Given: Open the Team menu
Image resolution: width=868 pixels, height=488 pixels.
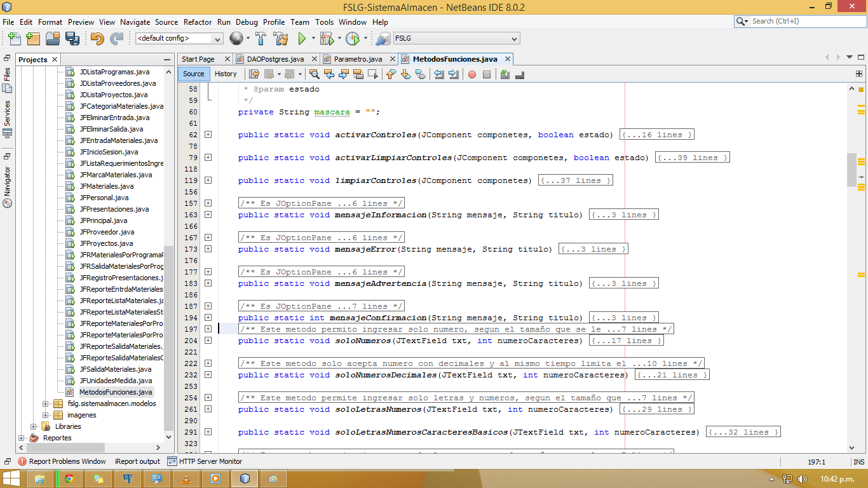Looking at the screenshot, I should 300,22.
